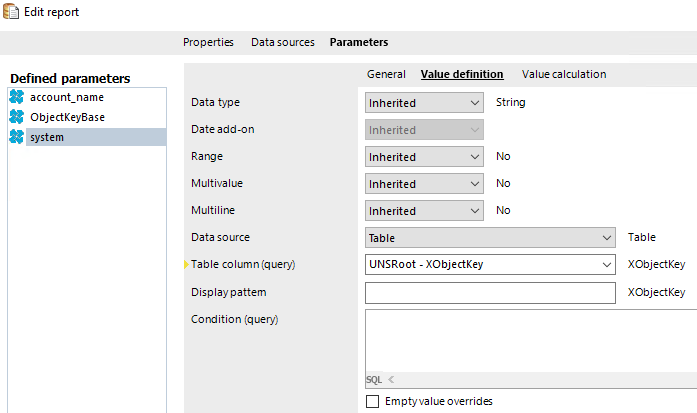Click the No value next to Multiline
The height and width of the screenshot is (413, 697).
(x=503, y=210)
